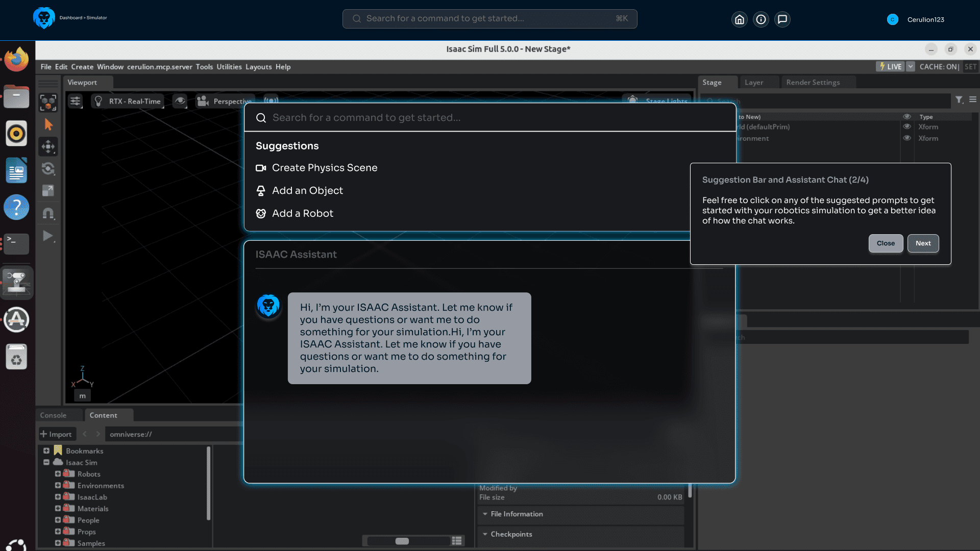This screenshot has width=980, height=551.
Task: Expand the Robots folder in Content tree
Action: click(x=58, y=474)
